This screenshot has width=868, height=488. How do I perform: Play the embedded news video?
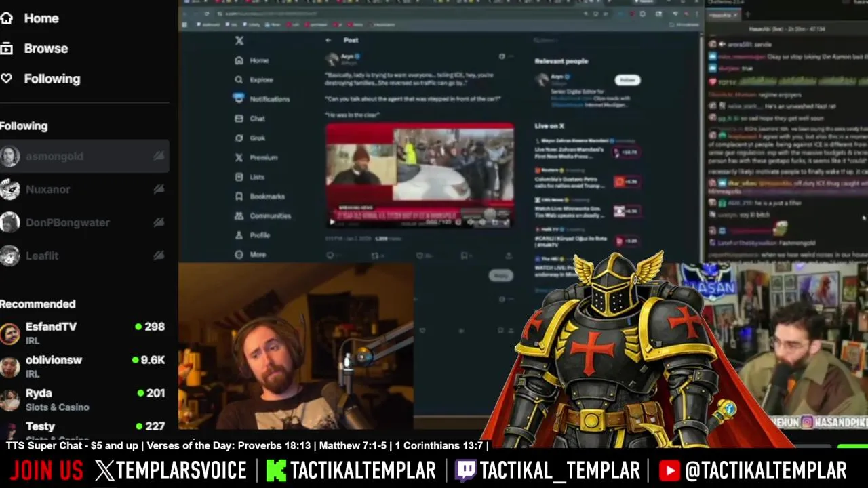pyautogui.click(x=332, y=222)
